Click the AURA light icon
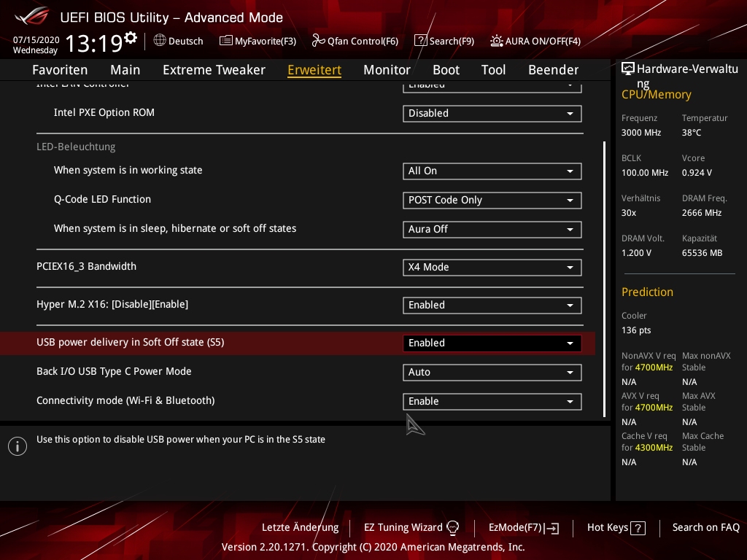The height and width of the screenshot is (560, 747). tap(496, 41)
